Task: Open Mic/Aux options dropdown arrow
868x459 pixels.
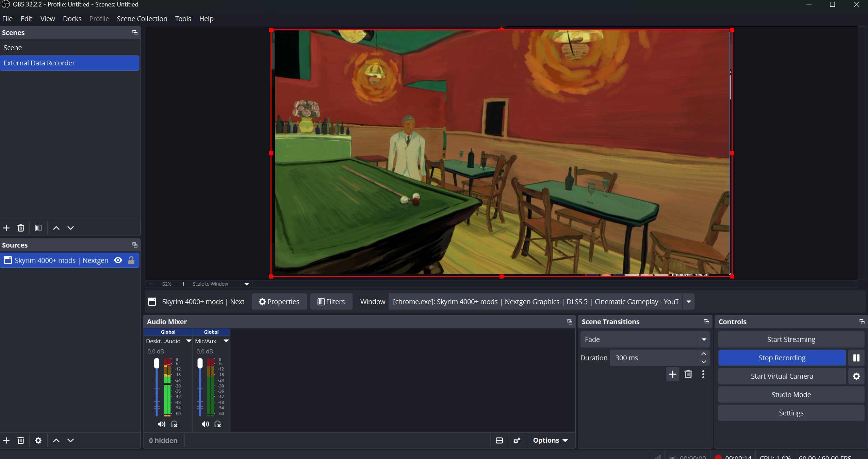Action: [226, 341]
